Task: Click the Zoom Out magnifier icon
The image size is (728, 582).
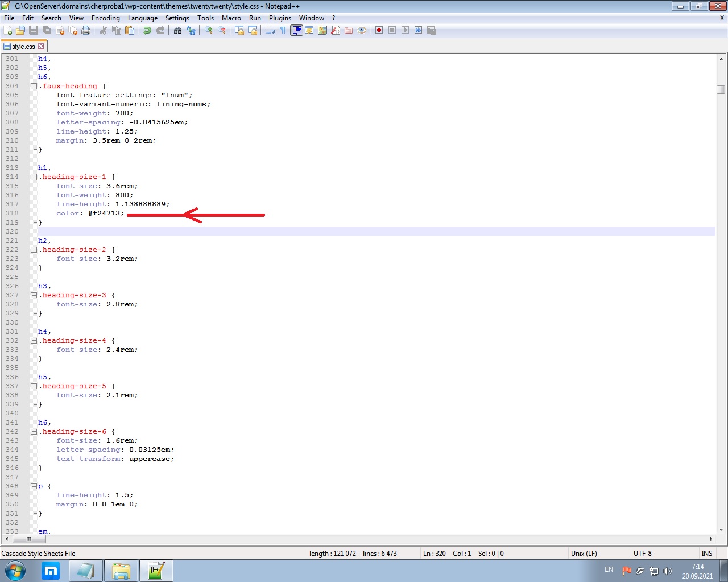Action: (222, 30)
